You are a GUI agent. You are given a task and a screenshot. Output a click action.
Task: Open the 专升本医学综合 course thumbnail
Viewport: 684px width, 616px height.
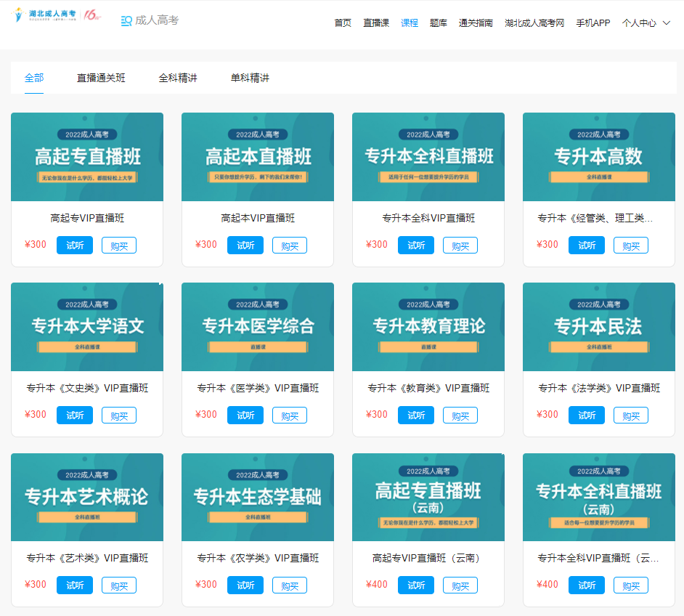257,327
